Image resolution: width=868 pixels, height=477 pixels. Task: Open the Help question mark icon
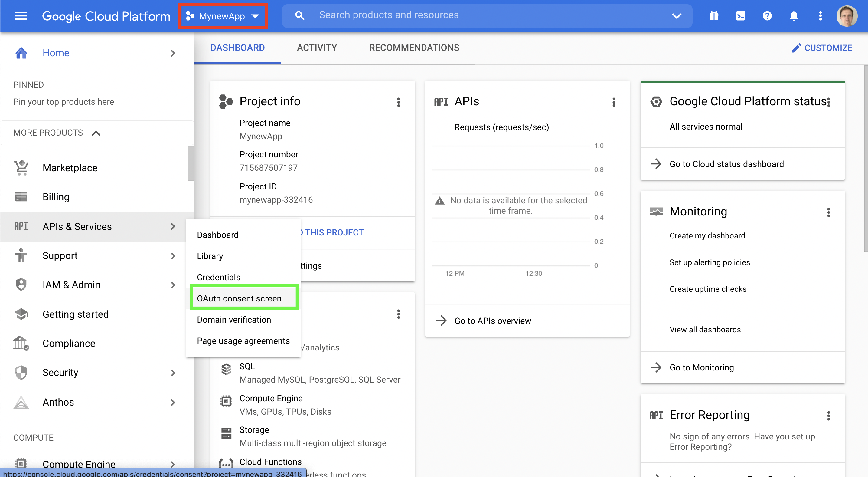767,16
